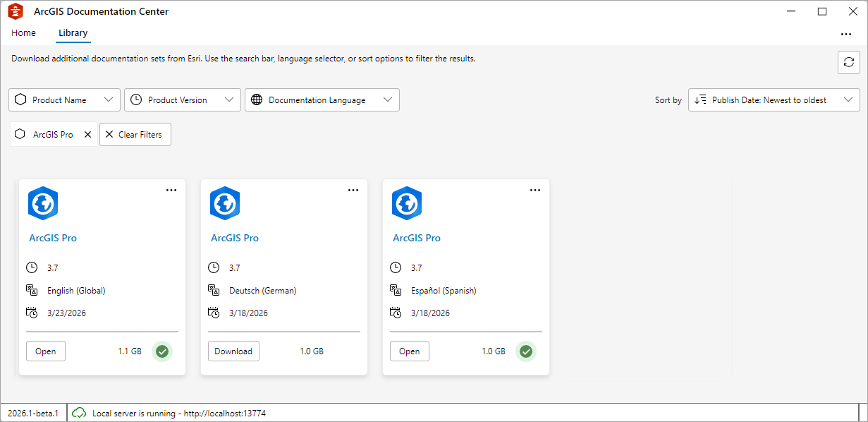Open ArcGIS Pro title link on English card
Image resolution: width=868 pixels, height=422 pixels.
53,238
